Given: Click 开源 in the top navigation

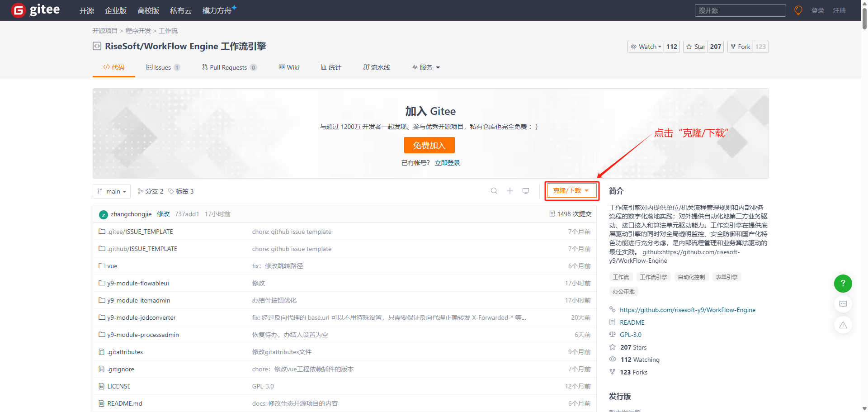Looking at the screenshot, I should coord(87,10).
